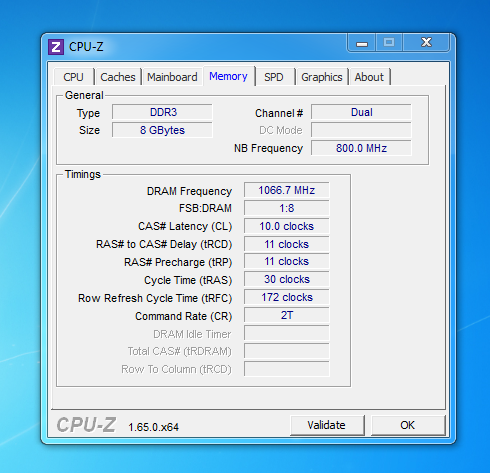
Task: Go to the SPD tab
Action: click(x=274, y=77)
